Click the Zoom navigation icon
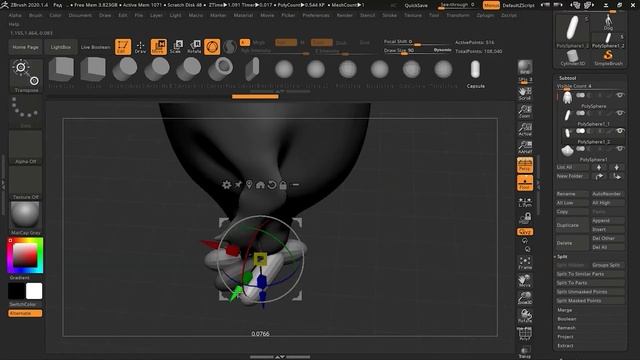The width and height of the screenshot is (640, 360). pyautogui.click(x=525, y=111)
